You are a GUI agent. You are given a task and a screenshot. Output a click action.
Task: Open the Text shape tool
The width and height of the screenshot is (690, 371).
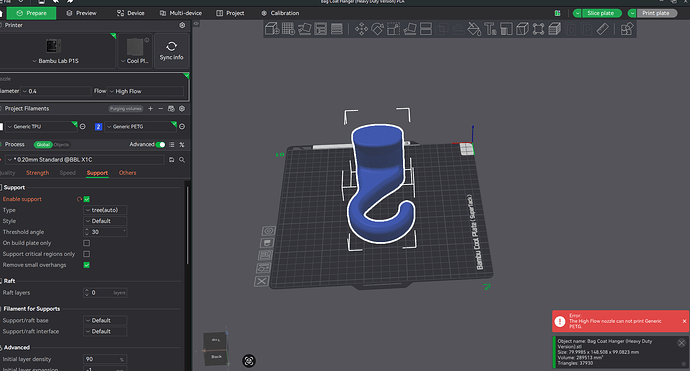[490, 29]
